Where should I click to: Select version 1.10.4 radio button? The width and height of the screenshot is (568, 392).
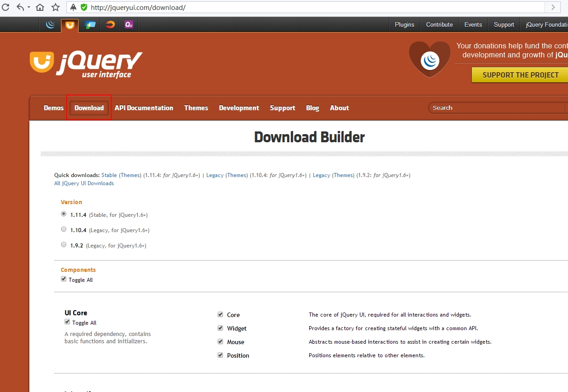click(64, 229)
